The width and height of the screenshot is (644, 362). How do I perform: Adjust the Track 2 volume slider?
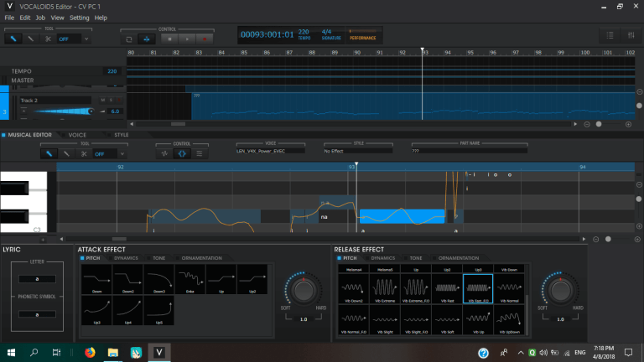64,111
